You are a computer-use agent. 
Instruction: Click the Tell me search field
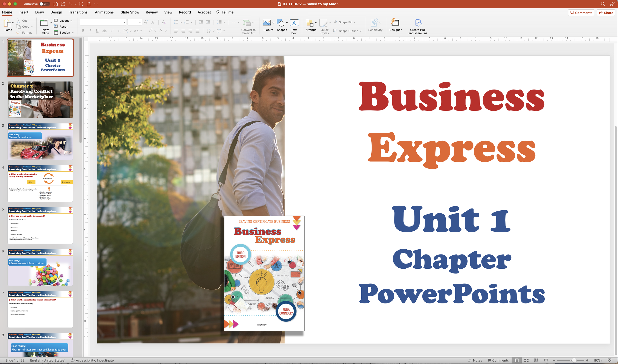coord(225,12)
